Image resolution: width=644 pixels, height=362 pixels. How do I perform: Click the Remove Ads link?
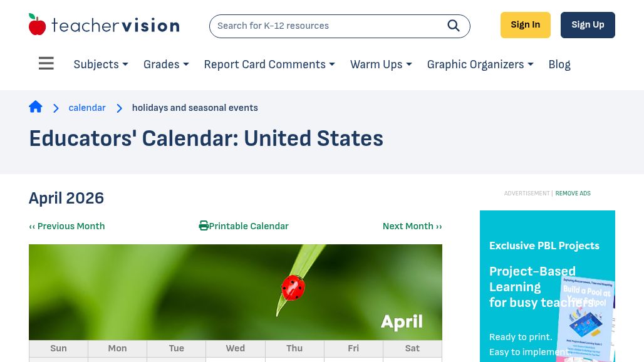573,194
